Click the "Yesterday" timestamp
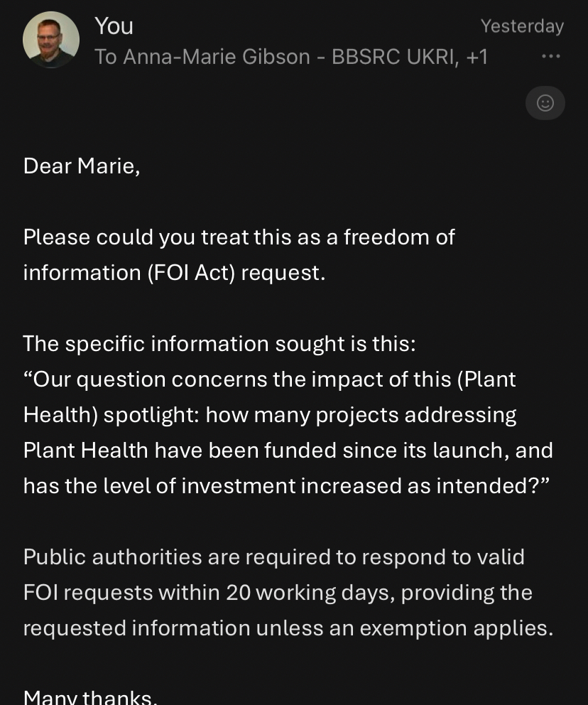The image size is (588, 705). pos(522,26)
